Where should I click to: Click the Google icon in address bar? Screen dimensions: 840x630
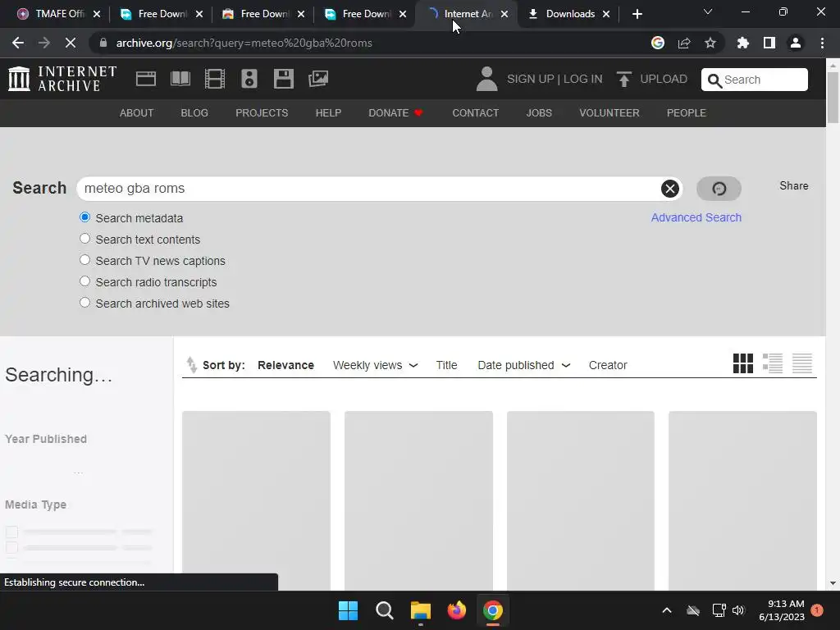coord(658,43)
